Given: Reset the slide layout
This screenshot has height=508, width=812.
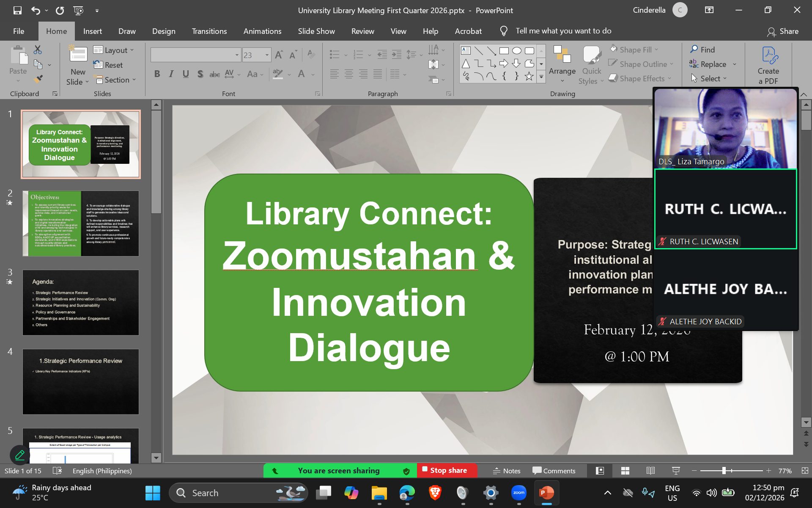Looking at the screenshot, I should [x=108, y=65].
